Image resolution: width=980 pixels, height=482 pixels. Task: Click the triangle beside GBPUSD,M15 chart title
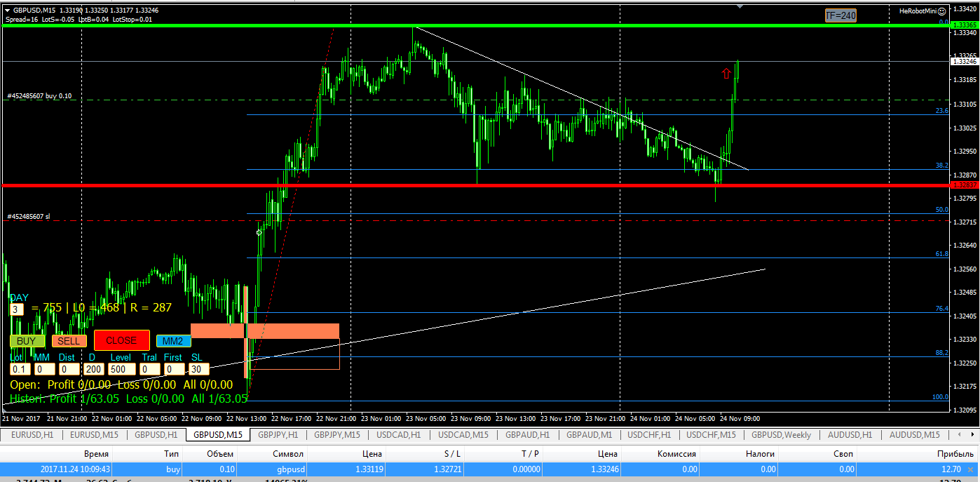tap(7, 11)
